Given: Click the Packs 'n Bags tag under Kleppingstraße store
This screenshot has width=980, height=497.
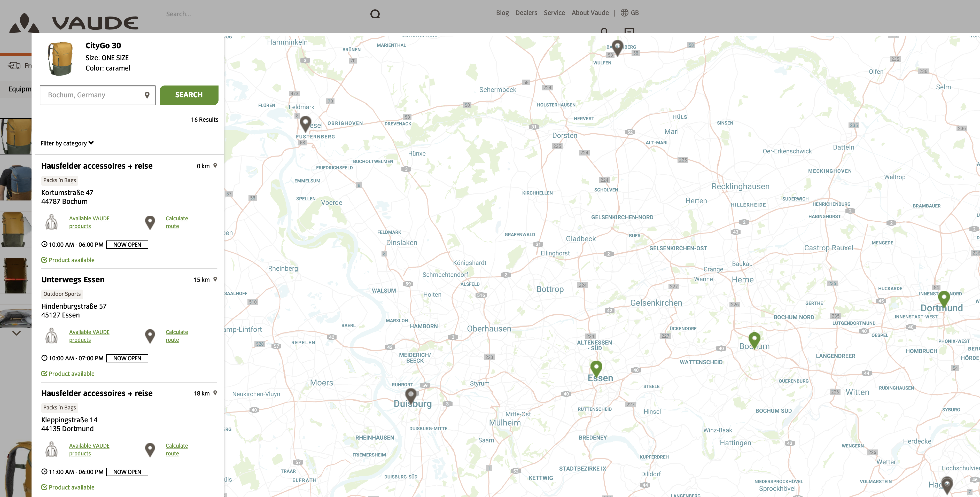Looking at the screenshot, I should (x=60, y=407).
